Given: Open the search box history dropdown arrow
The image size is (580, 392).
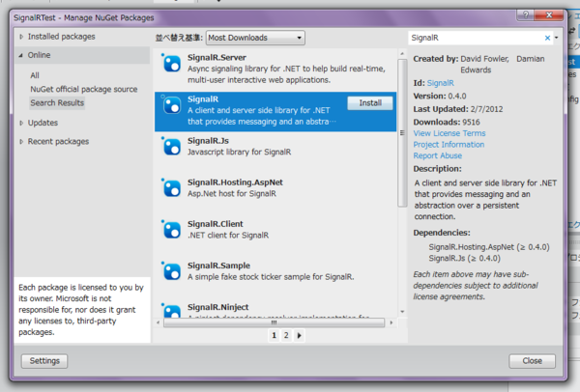Looking at the screenshot, I should pos(556,38).
